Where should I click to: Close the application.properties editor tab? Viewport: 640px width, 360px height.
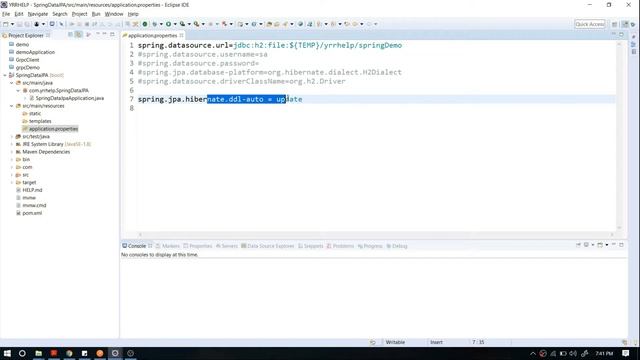(x=181, y=36)
